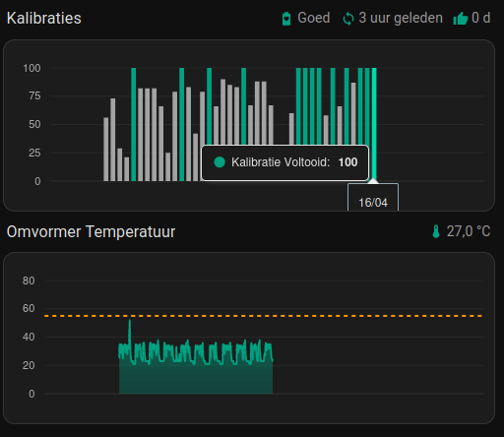Click the '60' y-axis label in temperature chart
Viewport: 504px width, 437px height.
click(29, 308)
